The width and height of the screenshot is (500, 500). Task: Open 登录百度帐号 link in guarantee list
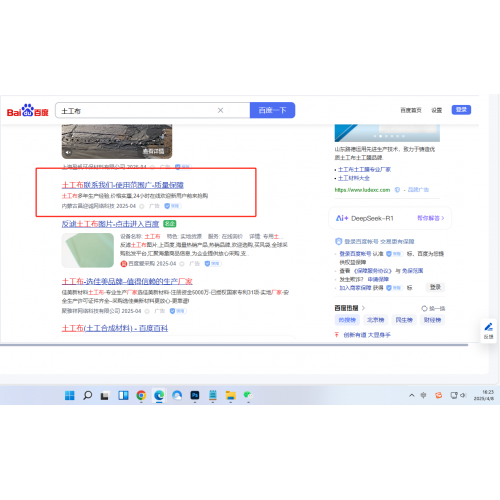click(x=355, y=254)
